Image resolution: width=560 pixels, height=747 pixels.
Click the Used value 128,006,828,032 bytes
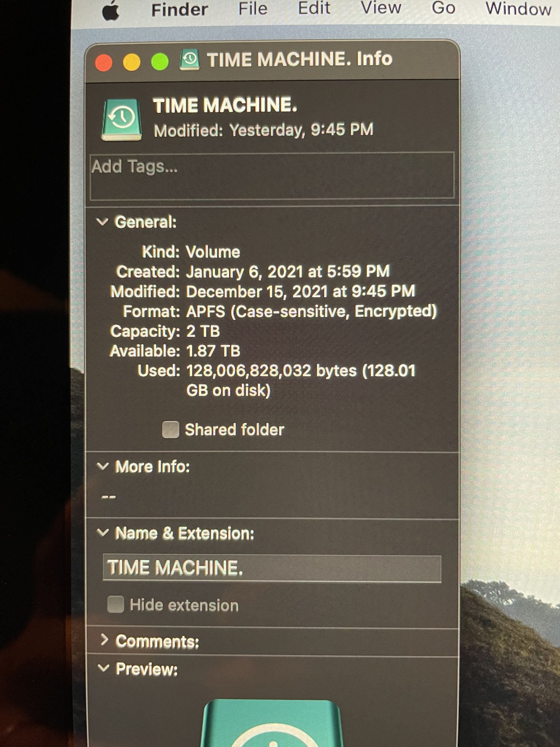(301, 381)
